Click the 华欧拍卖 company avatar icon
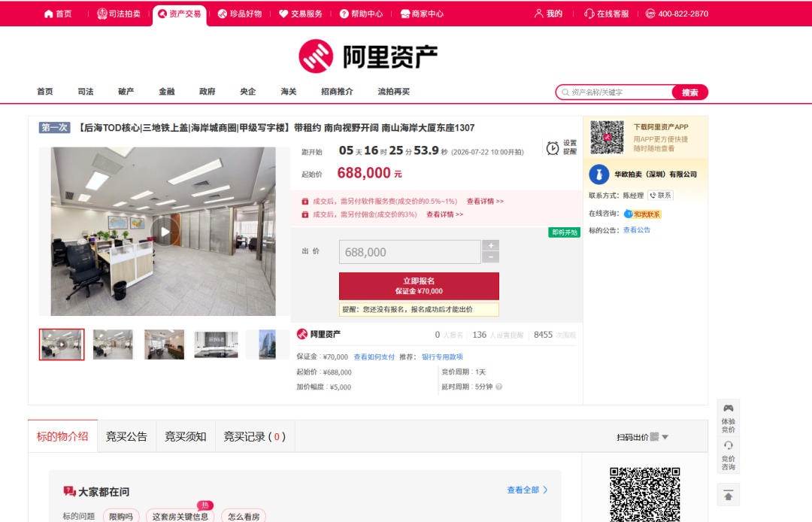This screenshot has width=812, height=522. pyautogui.click(x=598, y=175)
